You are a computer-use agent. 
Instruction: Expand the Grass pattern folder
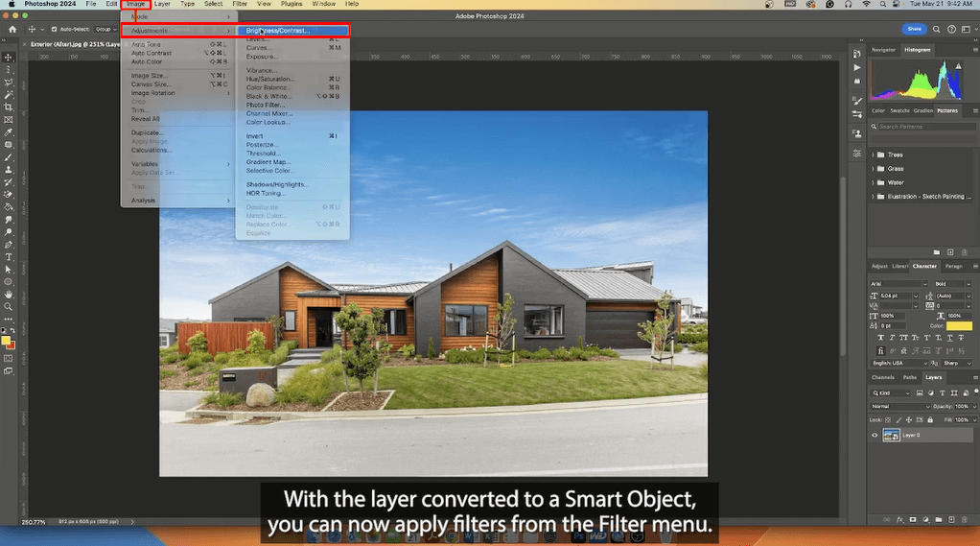point(874,168)
